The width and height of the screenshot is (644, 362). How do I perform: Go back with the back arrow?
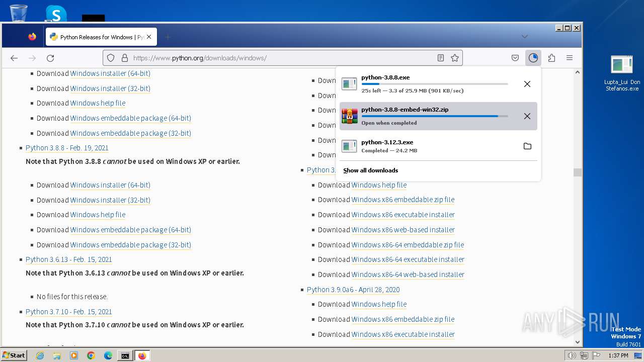click(x=14, y=58)
